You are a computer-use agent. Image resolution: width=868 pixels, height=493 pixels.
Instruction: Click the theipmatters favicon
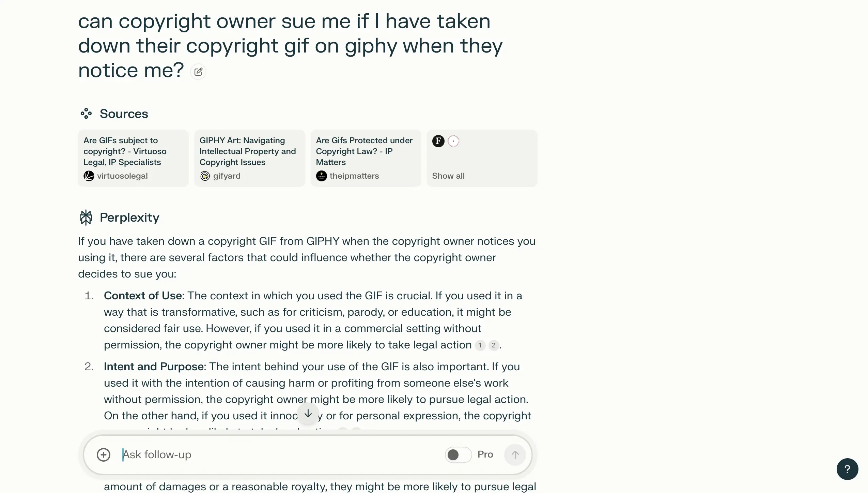pos(322,176)
